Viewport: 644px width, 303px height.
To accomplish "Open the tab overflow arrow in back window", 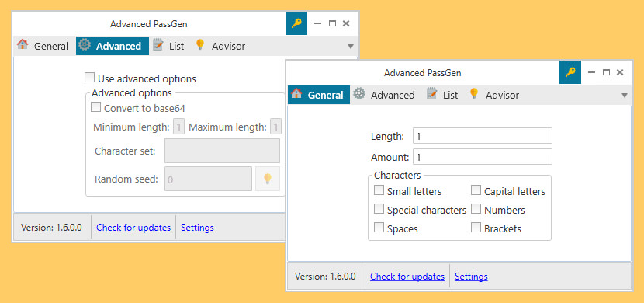I will pyautogui.click(x=351, y=47).
